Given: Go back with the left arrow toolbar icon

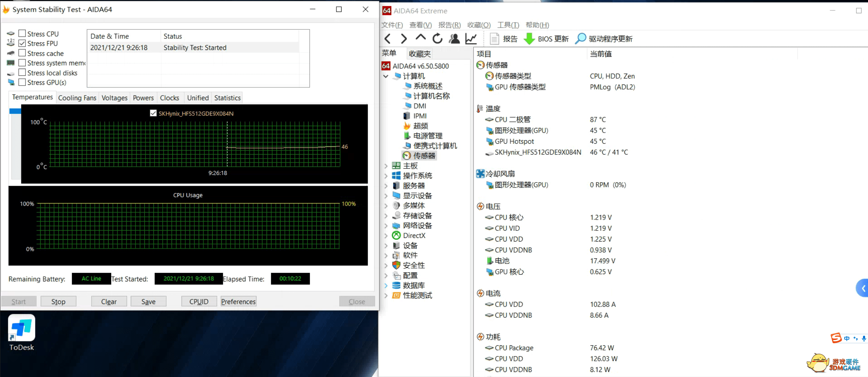Looking at the screenshot, I should (388, 38).
